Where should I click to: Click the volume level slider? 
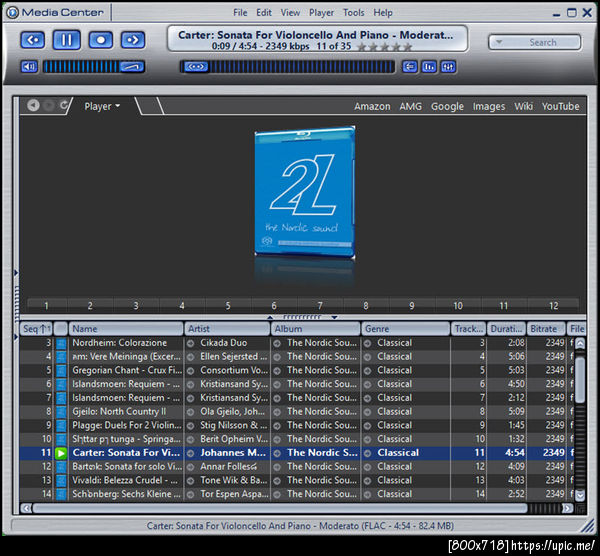[x=94, y=67]
